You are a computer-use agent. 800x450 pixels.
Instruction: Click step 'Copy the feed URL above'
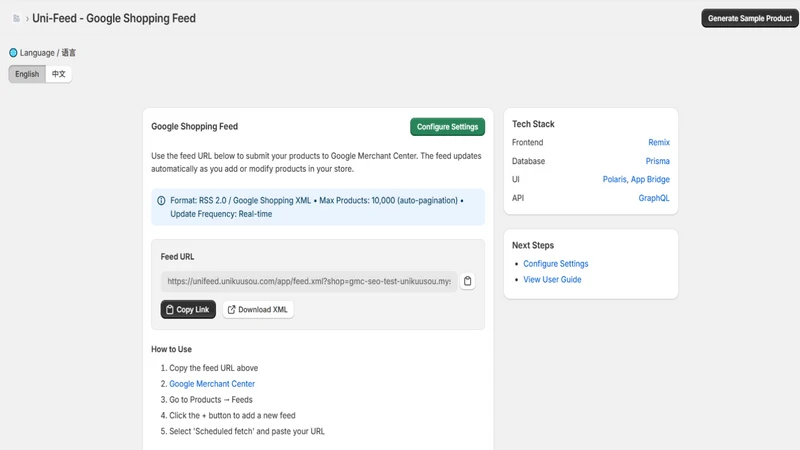point(213,368)
